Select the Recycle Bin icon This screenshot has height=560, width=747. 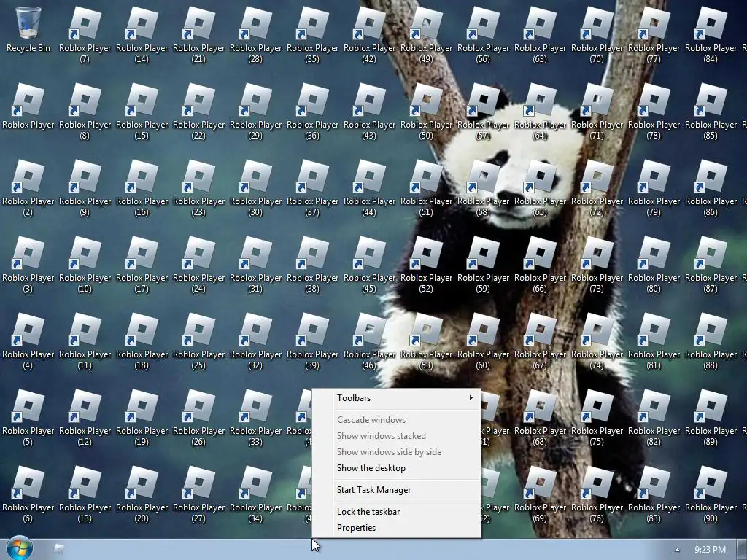coord(28,29)
